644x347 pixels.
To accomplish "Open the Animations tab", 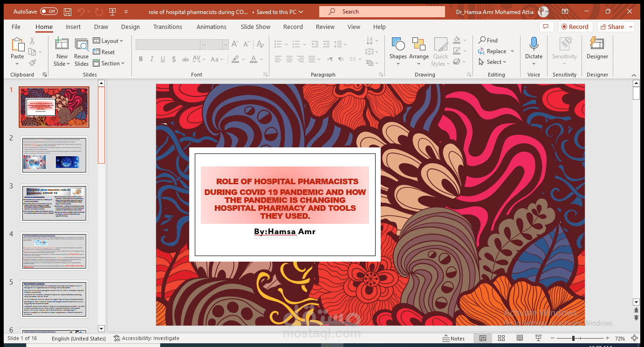I will click(212, 27).
